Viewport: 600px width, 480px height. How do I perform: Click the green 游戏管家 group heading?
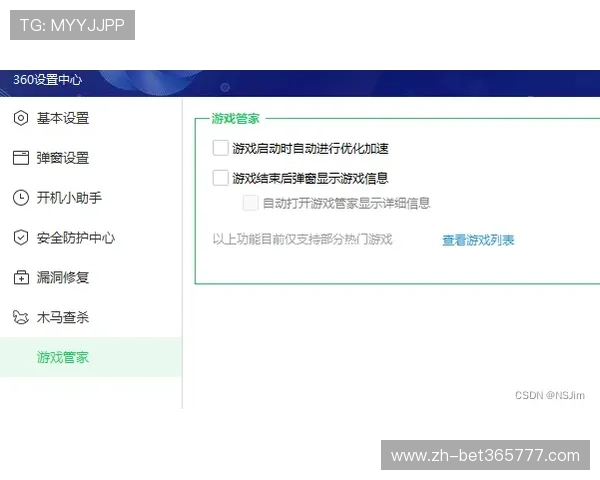coord(235,119)
